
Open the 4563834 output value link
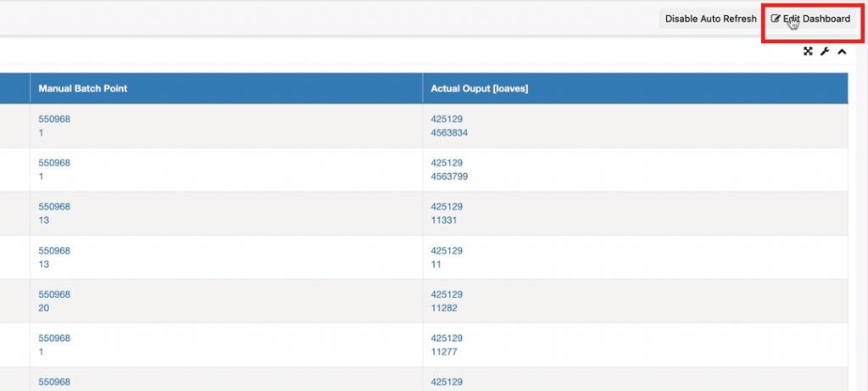[449, 133]
